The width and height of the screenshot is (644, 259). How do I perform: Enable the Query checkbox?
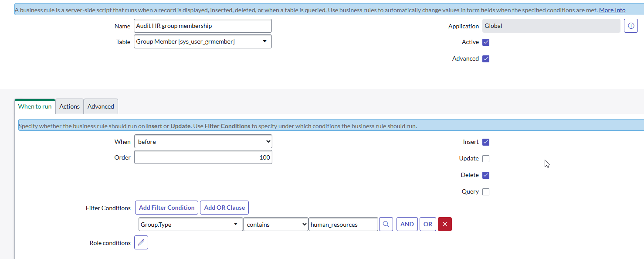point(486,191)
